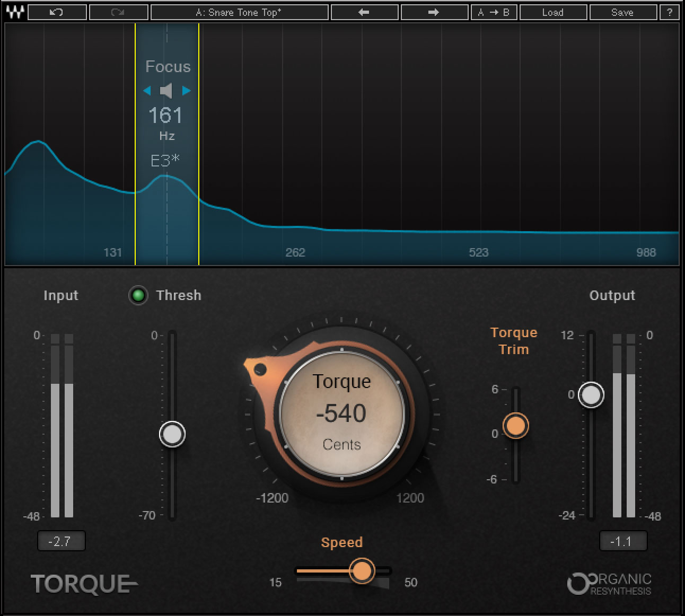Viewport: 685px width, 616px height.
Task: Undo the last parameter change
Action: (x=57, y=12)
